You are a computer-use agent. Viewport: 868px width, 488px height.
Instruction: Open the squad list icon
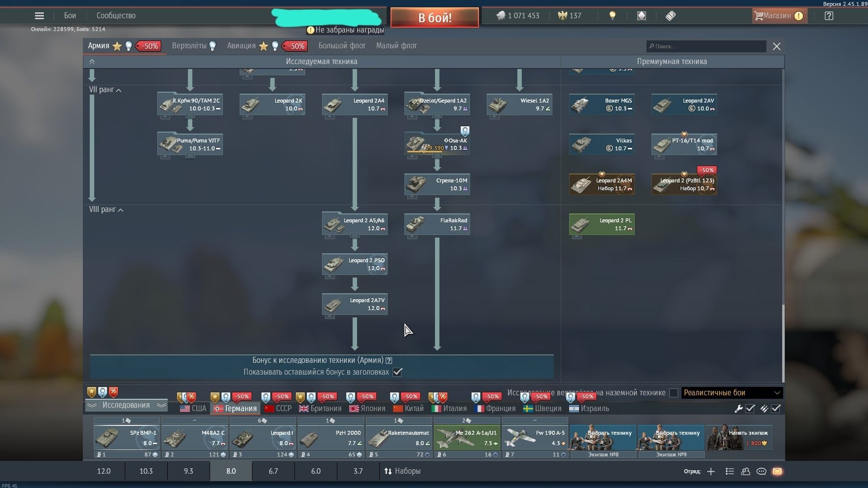[730, 472]
